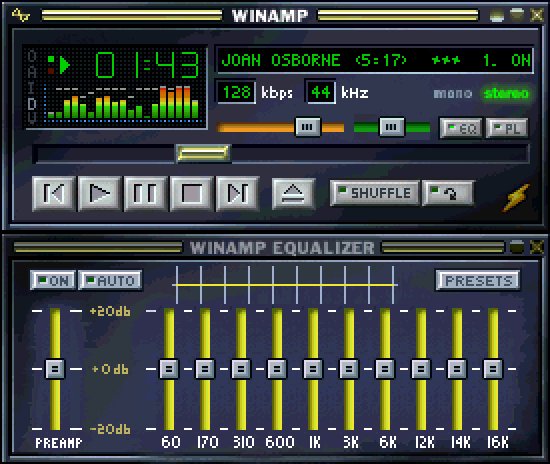Image resolution: width=550 pixels, height=464 pixels.
Task: Toggle windowshade mode on Equalizer window
Action: click(x=516, y=247)
